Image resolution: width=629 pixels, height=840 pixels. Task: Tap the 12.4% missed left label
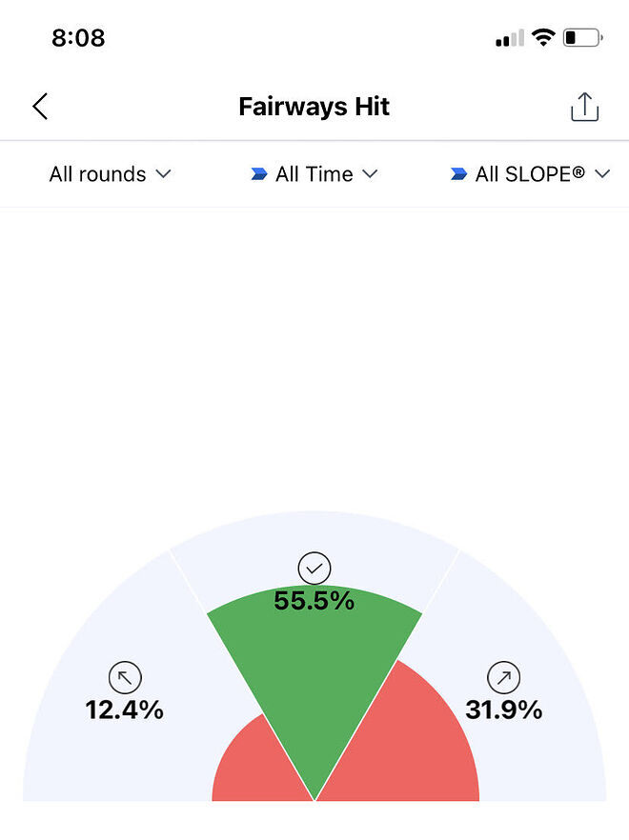tap(125, 710)
